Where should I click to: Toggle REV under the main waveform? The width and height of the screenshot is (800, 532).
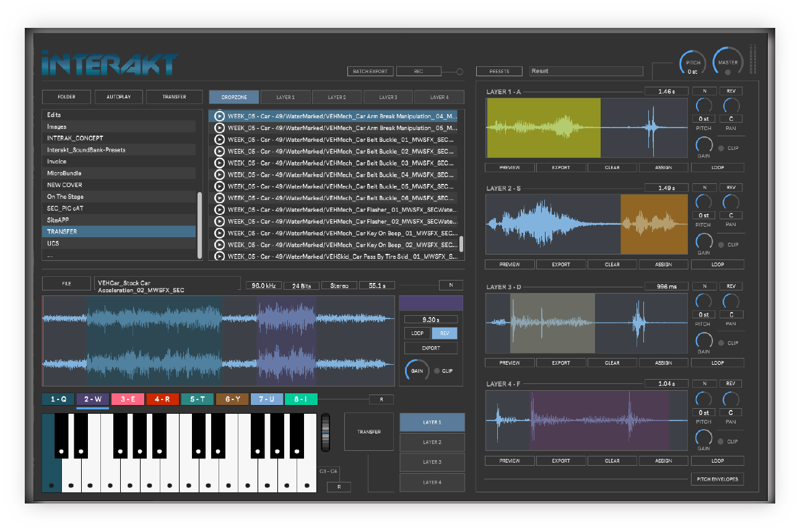(444, 333)
